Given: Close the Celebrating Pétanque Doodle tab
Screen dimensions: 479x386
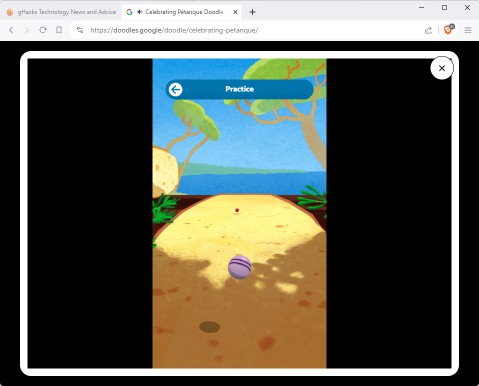Looking at the screenshot, I should (x=235, y=12).
